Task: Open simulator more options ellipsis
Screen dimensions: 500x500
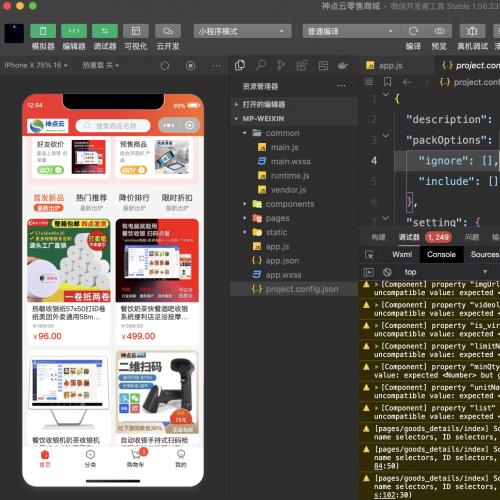Action: click(216, 66)
